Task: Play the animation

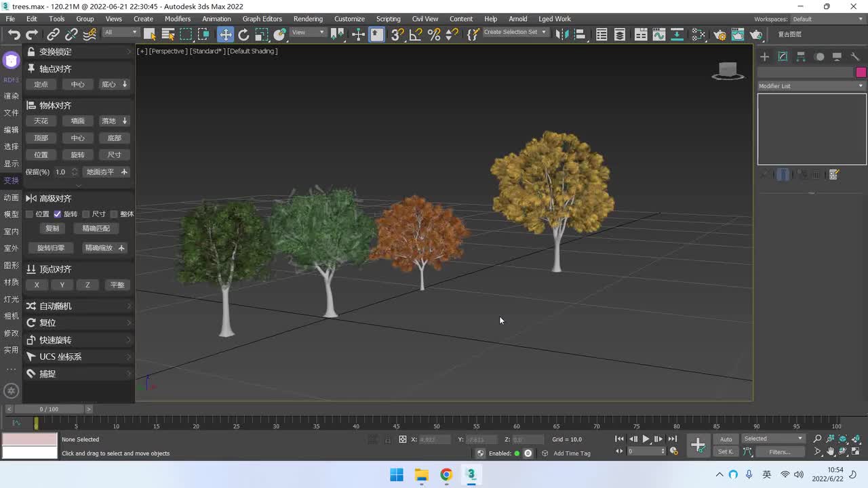Action: pos(646,439)
